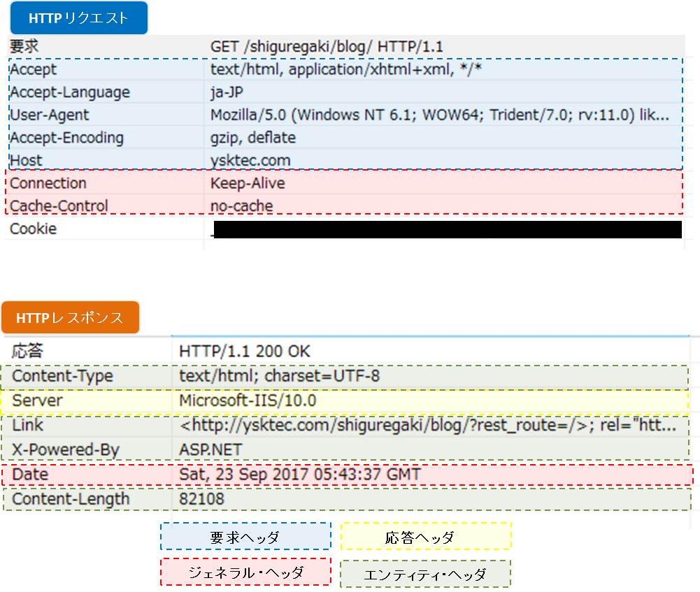Image resolution: width=700 pixels, height=592 pixels.
Task: Select the GET /shiguregaki/blog/ request line
Action: (327, 46)
